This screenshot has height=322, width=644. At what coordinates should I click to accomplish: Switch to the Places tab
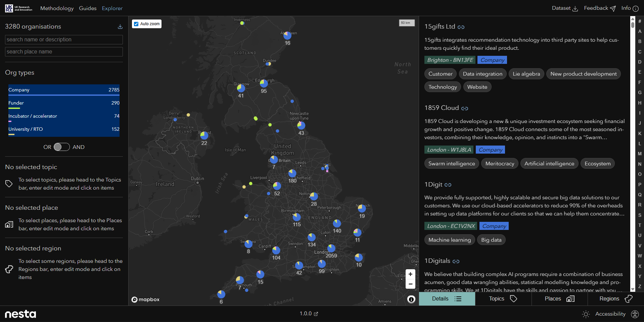click(559, 299)
